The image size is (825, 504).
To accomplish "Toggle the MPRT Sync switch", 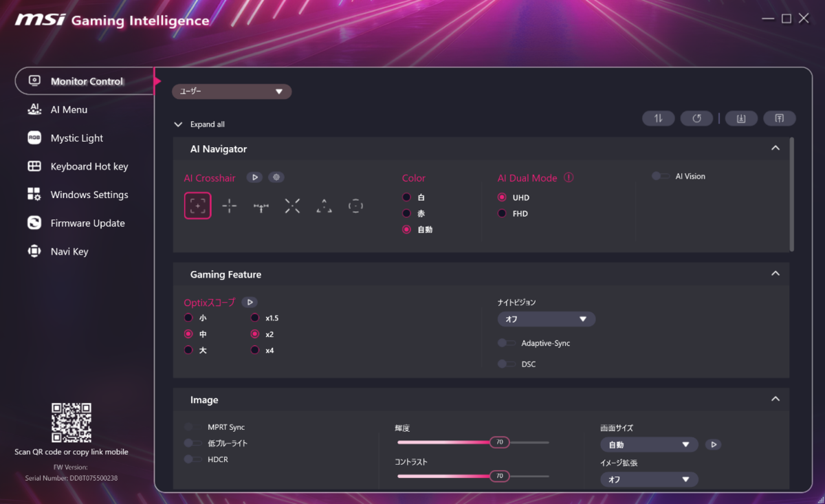I will (192, 427).
